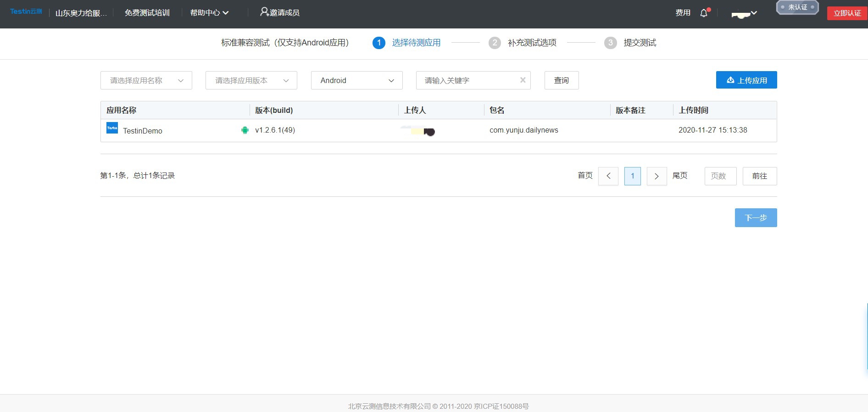The height and width of the screenshot is (412, 868).
Task: Open the 请选择应用版本 dropdown
Action: click(251, 80)
